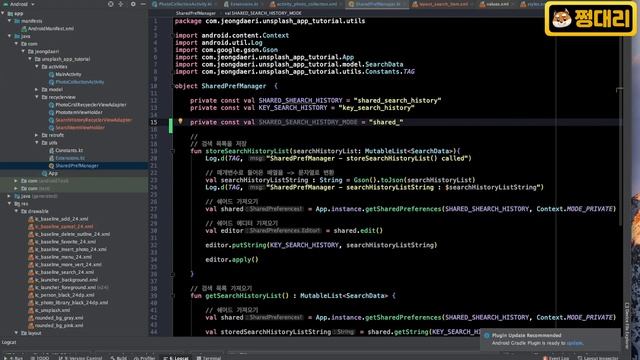This screenshot has width=640, height=360.
Task: Fold storeSearchHistoryList function in gutter
Action: coord(172,151)
